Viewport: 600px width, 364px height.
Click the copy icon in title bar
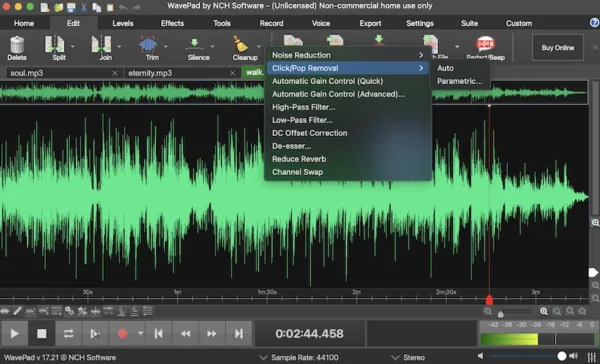[x=97, y=7]
